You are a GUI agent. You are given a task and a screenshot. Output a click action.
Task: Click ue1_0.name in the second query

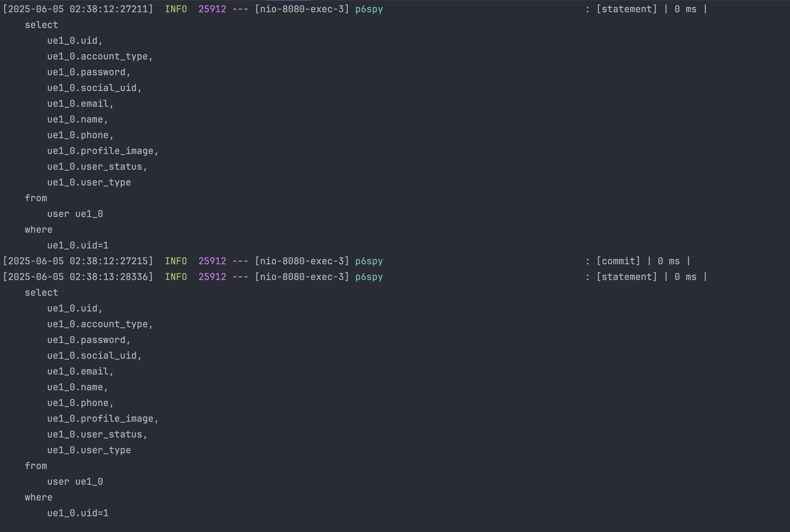pos(78,387)
